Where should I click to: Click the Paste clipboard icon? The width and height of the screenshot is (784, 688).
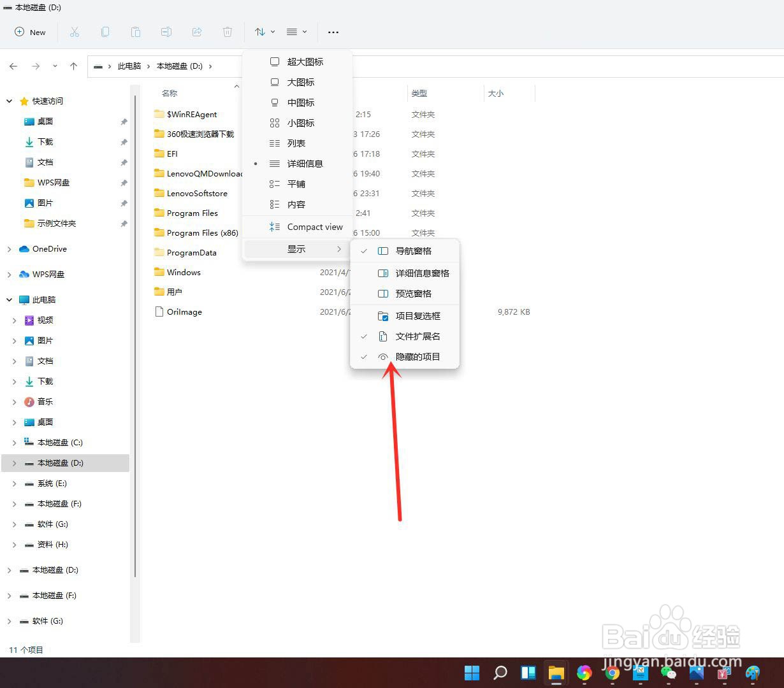[x=135, y=32]
